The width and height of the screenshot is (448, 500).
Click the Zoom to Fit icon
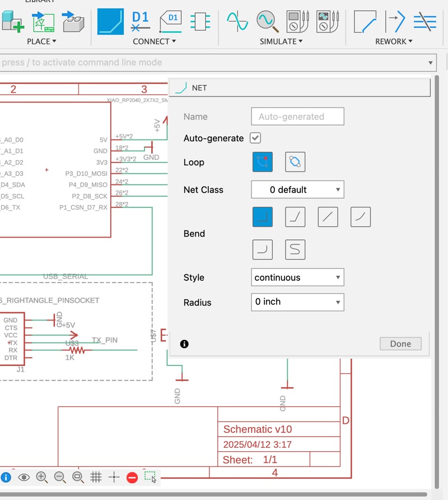tap(77, 477)
